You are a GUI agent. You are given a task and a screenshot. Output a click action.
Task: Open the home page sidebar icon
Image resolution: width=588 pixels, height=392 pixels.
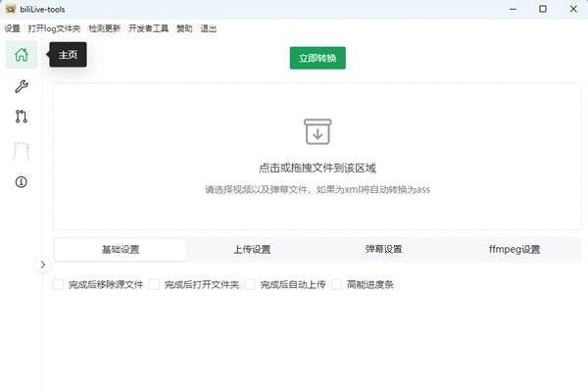click(22, 55)
